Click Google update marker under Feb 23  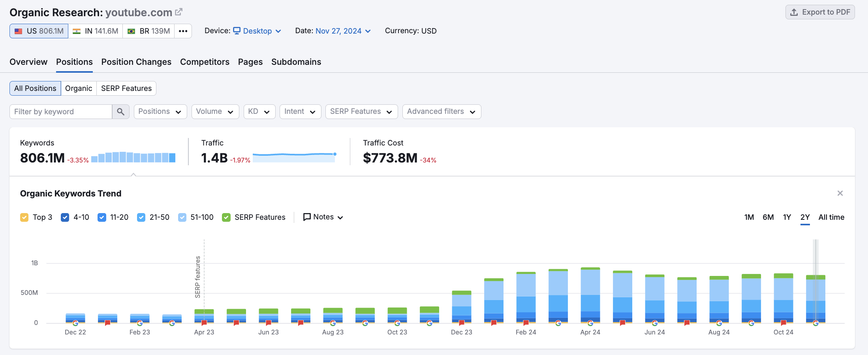tap(140, 323)
